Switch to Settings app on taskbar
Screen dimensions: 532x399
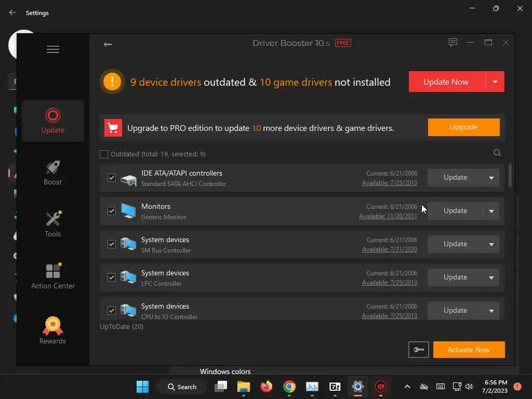pos(357,387)
